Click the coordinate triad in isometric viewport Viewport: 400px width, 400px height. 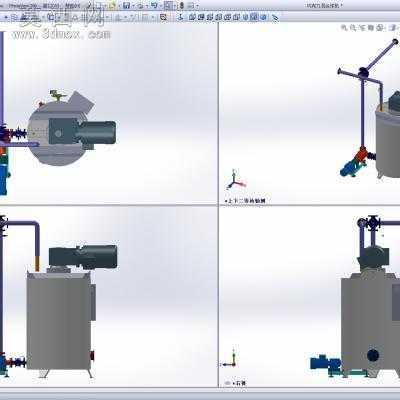236,180
